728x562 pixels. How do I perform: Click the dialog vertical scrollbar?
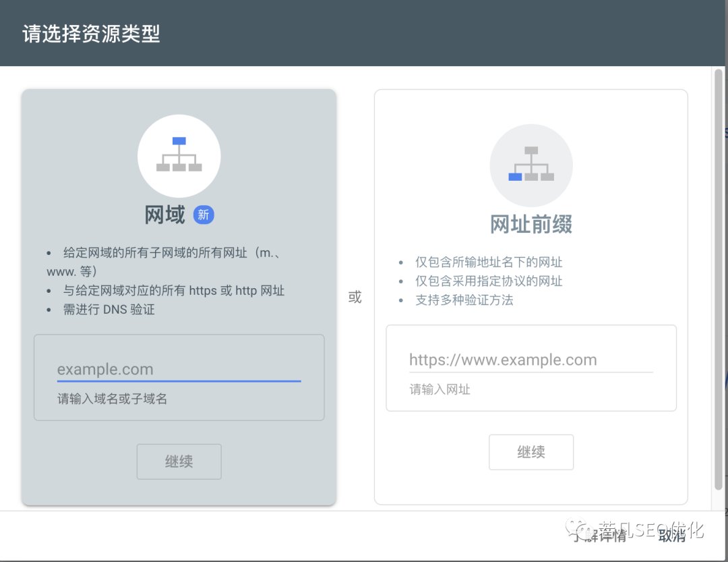pyautogui.click(x=719, y=279)
